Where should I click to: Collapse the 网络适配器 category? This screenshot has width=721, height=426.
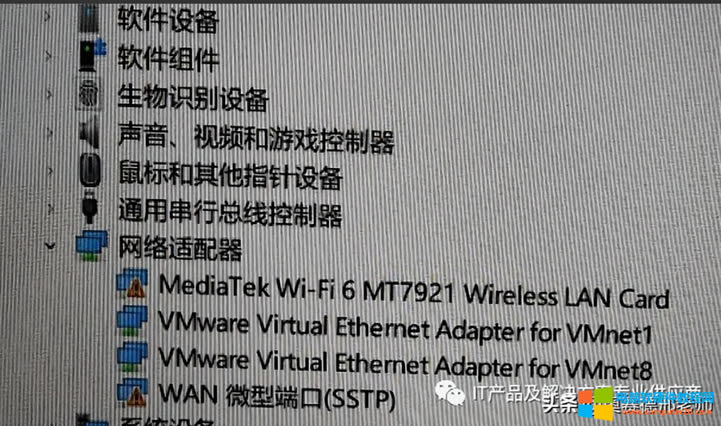pos(50,246)
